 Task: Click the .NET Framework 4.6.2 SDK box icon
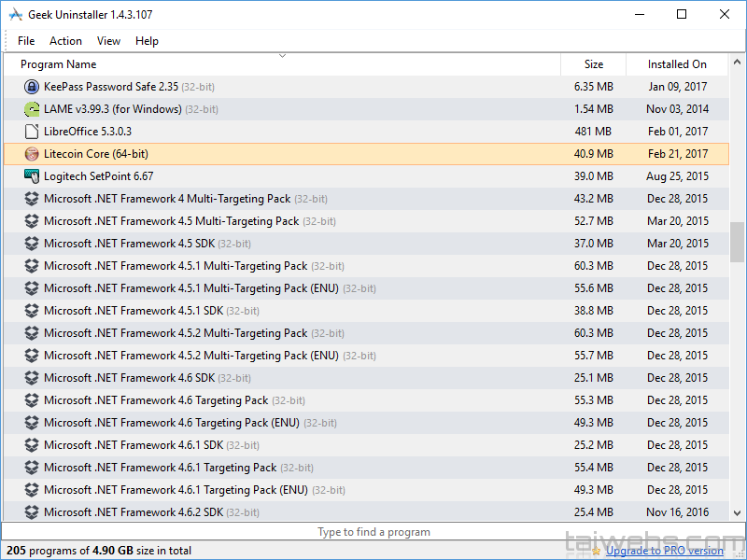pos(32,512)
